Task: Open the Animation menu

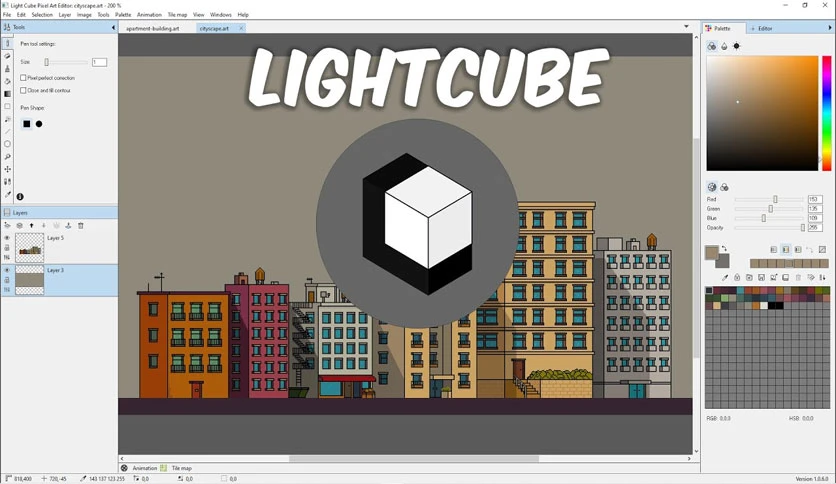Action: [x=149, y=15]
